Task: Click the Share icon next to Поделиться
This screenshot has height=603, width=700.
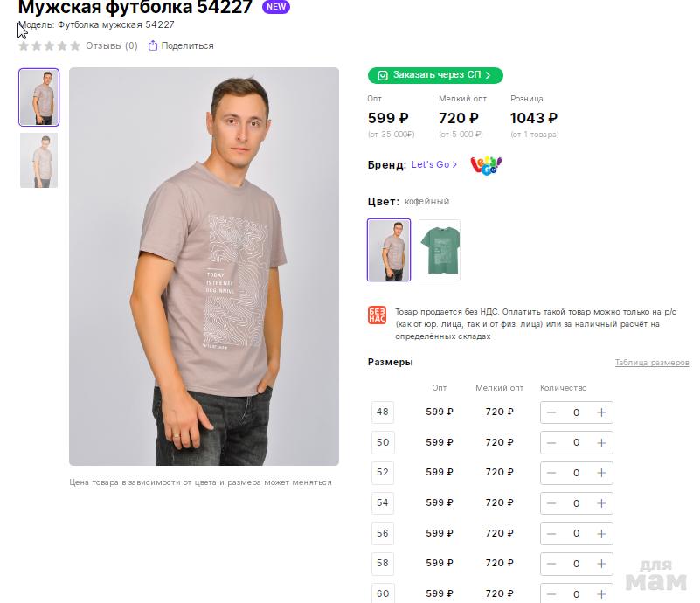Action: (153, 45)
